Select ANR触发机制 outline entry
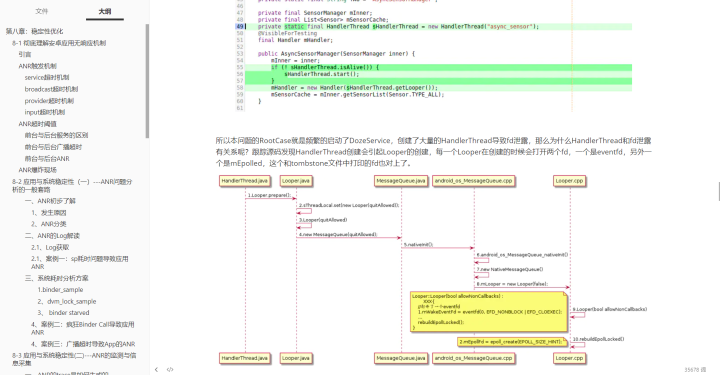 pos(38,66)
